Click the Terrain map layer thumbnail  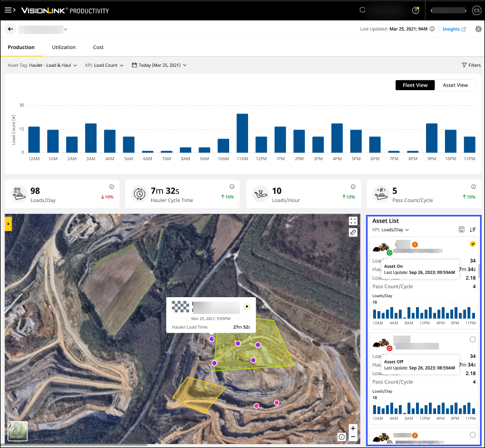(17, 431)
